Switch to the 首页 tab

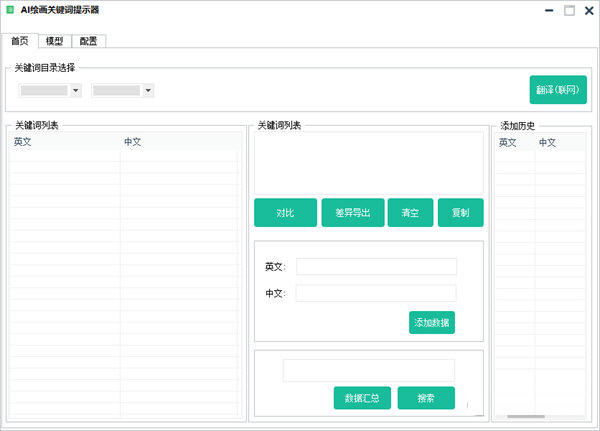[x=20, y=41]
